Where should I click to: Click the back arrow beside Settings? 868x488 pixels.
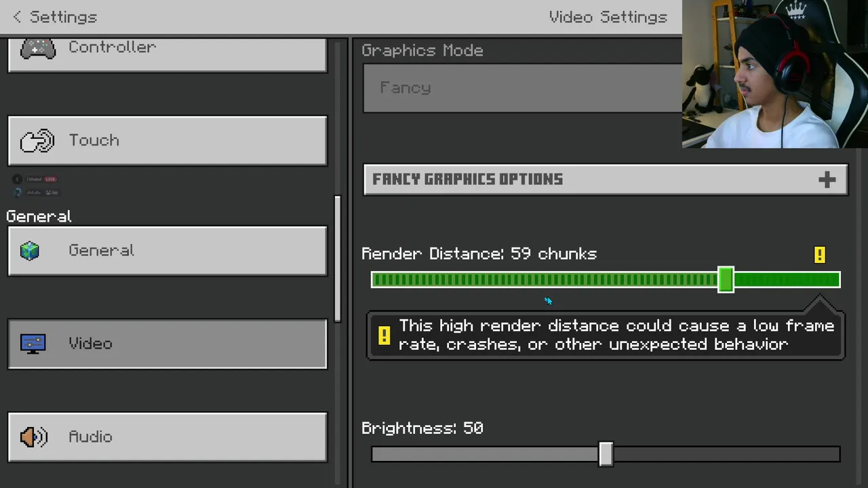point(17,17)
